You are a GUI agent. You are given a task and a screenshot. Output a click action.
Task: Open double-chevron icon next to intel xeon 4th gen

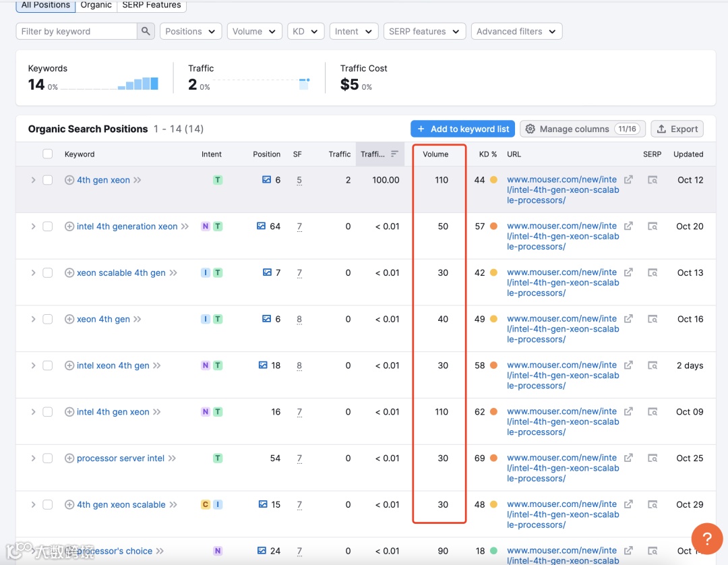pyautogui.click(x=157, y=365)
